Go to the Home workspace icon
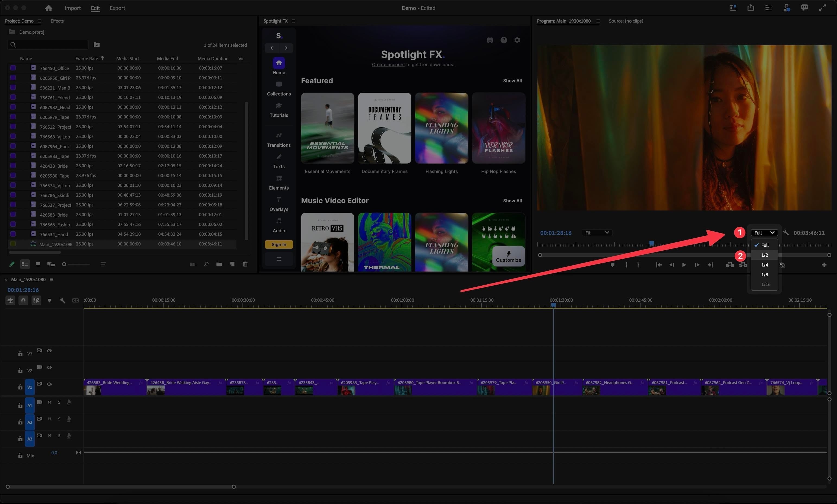 coord(49,8)
